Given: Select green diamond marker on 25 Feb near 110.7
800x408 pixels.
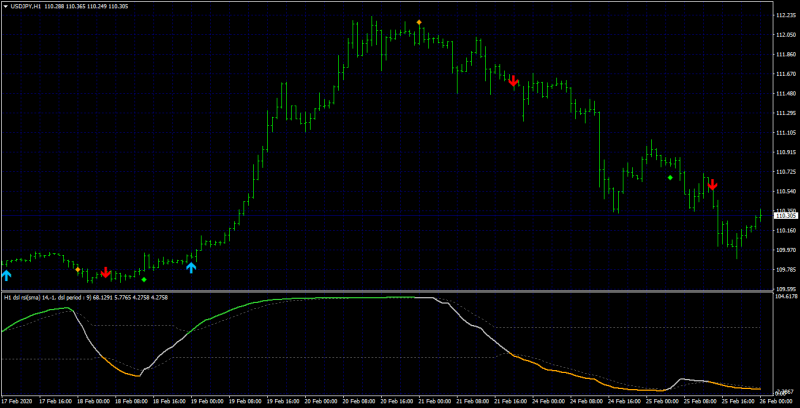Looking at the screenshot, I should click(670, 177).
